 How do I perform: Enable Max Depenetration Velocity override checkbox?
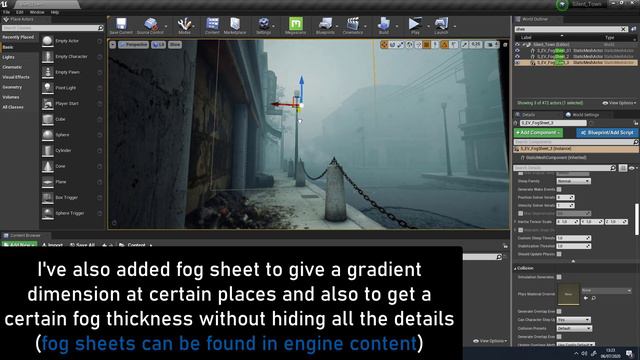(x=520, y=213)
